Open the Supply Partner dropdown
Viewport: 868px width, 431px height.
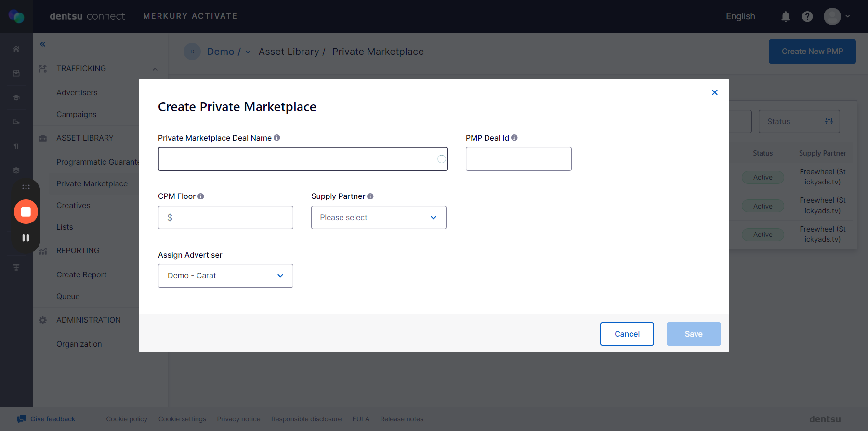pyautogui.click(x=379, y=218)
